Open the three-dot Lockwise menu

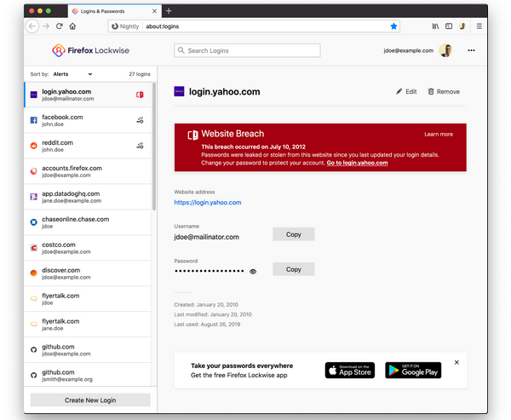(471, 50)
